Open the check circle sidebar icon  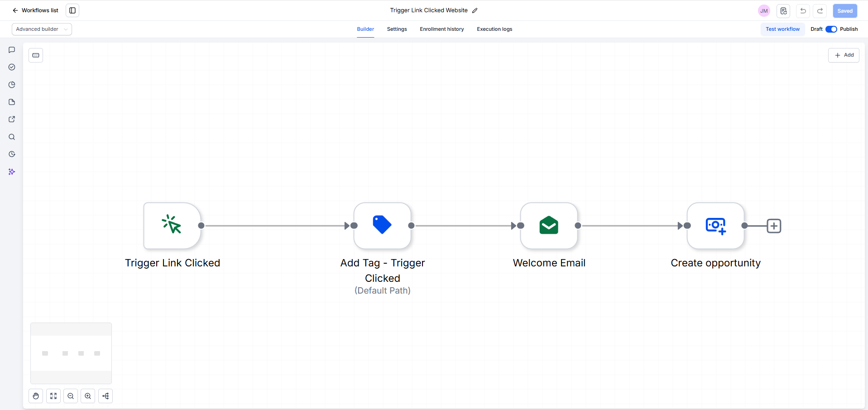click(x=12, y=67)
